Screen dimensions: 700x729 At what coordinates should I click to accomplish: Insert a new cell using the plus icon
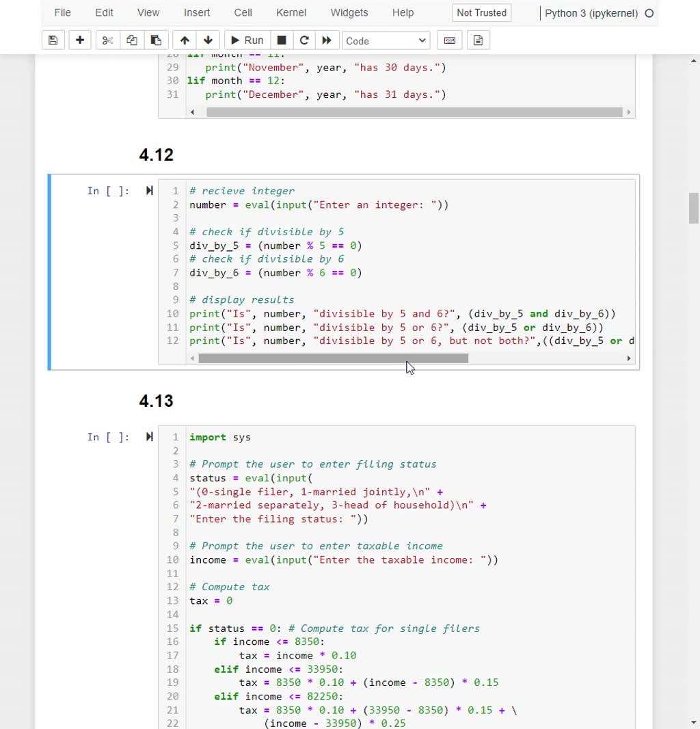click(79, 40)
